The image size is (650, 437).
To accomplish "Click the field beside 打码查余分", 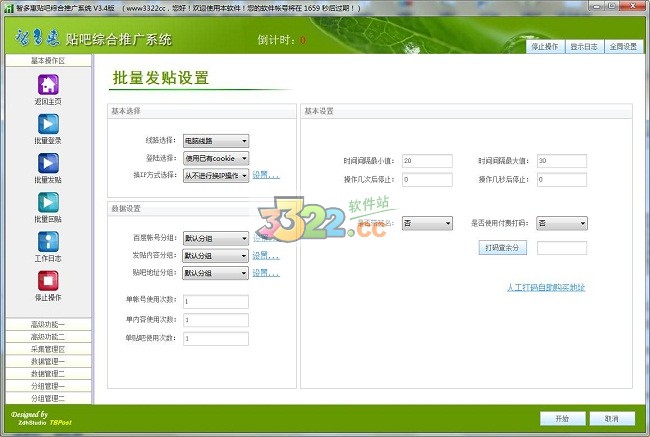I will click(x=562, y=248).
